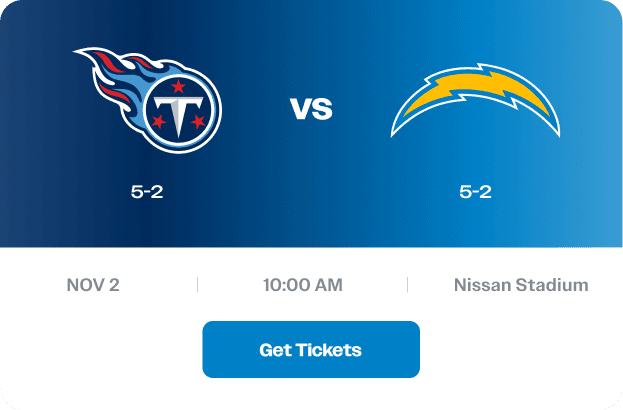
Task: Click the divider between date and time
Action: [197, 285]
